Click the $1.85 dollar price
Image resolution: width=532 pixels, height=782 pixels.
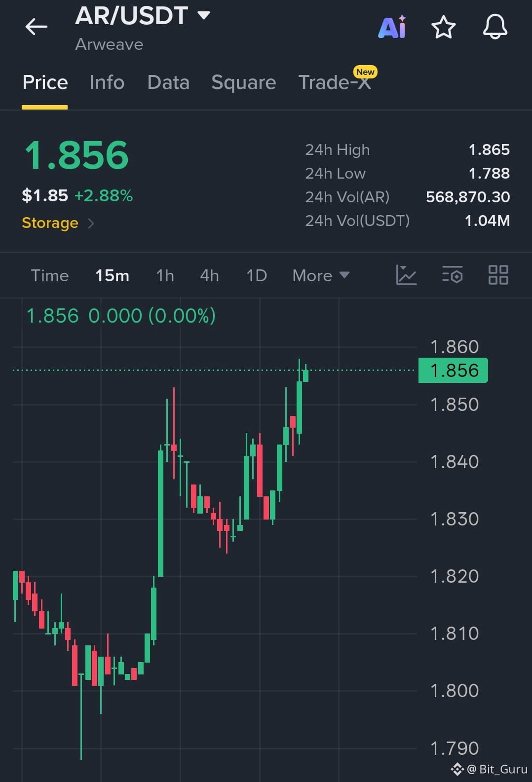pos(45,196)
